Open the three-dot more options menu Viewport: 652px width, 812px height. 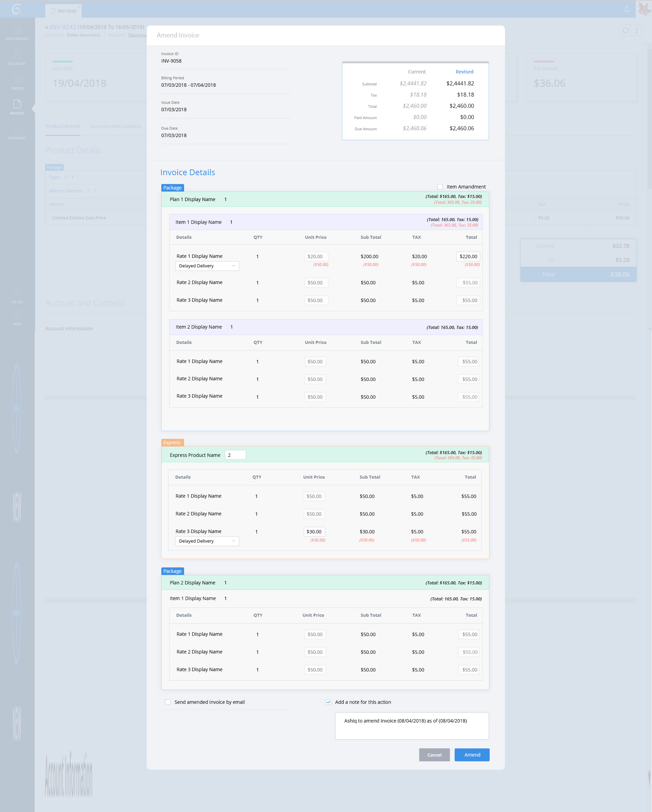tap(637, 31)
